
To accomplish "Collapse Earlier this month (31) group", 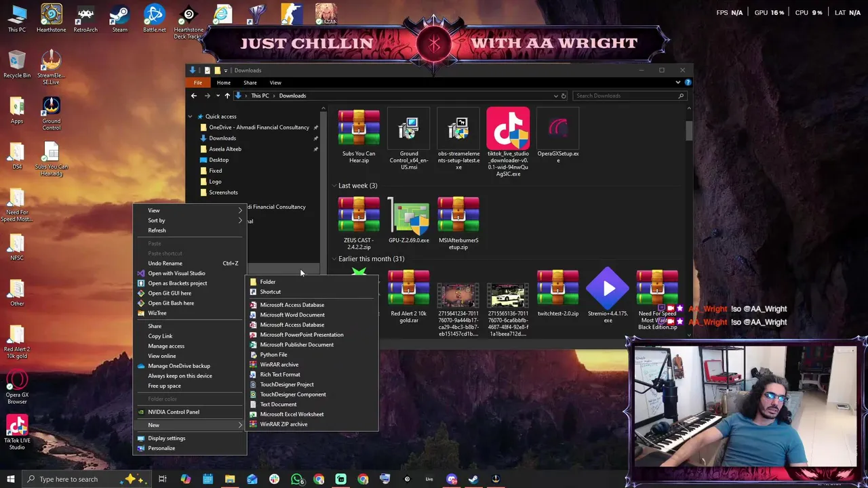I will pos(334,259).
